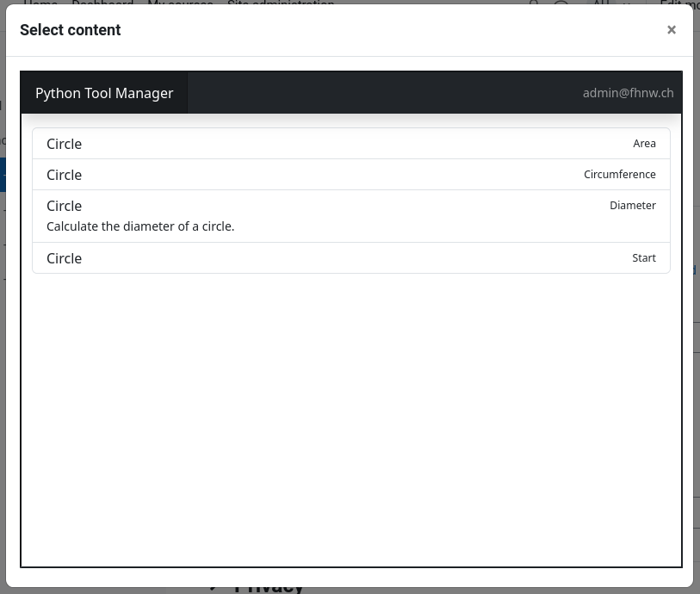Click the admin@fhnw.ch account label
This screenshot has width=700, height=594.
[x=628, y=93]
